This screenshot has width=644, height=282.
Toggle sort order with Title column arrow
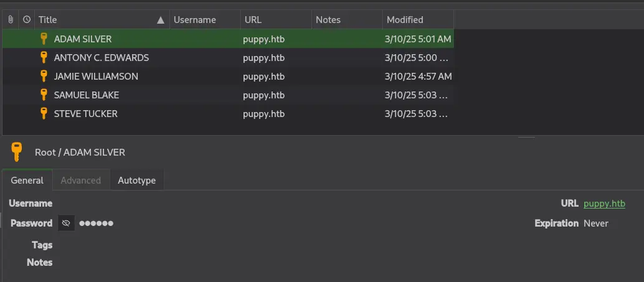click(161, 20)
